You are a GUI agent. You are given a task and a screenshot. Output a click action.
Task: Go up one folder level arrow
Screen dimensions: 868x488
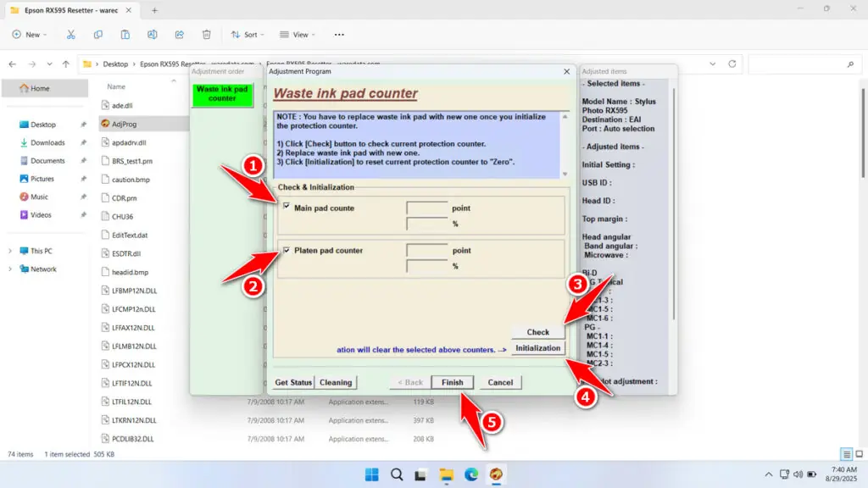pyautogui.click(x=66, y=64)
